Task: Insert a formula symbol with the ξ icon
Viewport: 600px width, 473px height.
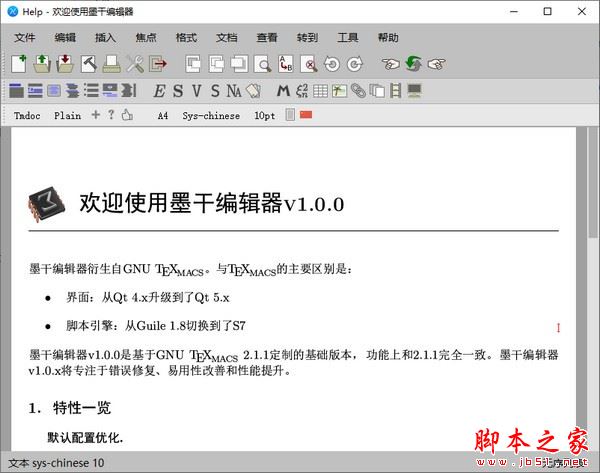Action: 302,91
